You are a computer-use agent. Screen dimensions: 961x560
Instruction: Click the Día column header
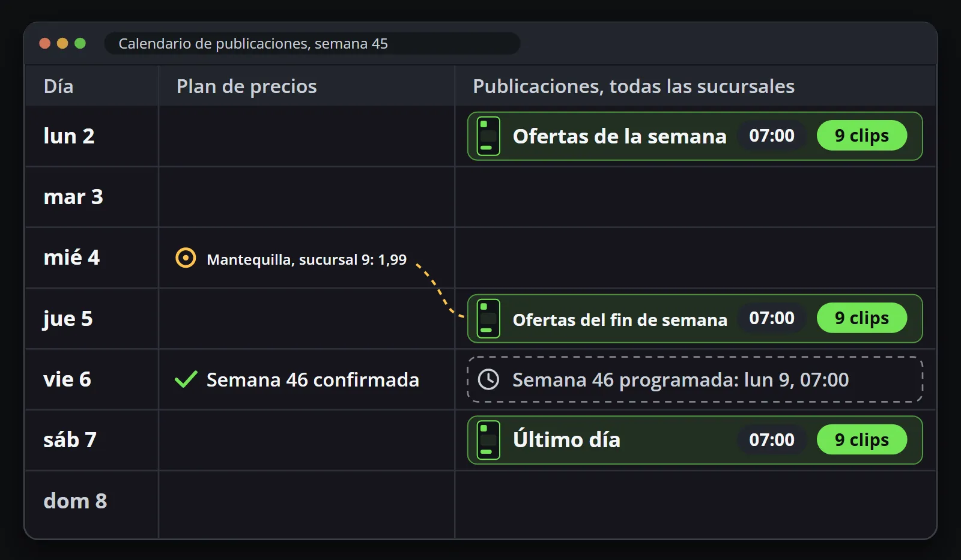point(58,86)
